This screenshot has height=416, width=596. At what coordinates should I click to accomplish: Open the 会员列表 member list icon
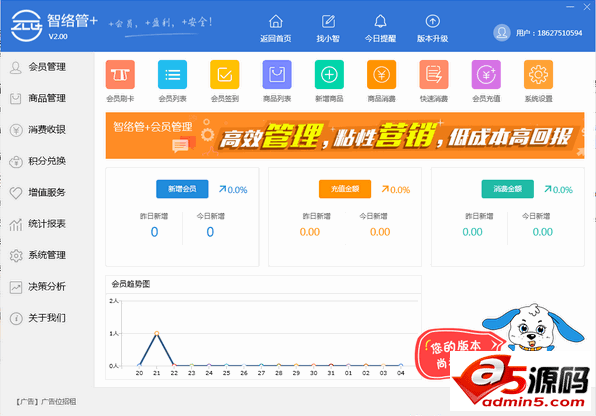coord(173,75)
